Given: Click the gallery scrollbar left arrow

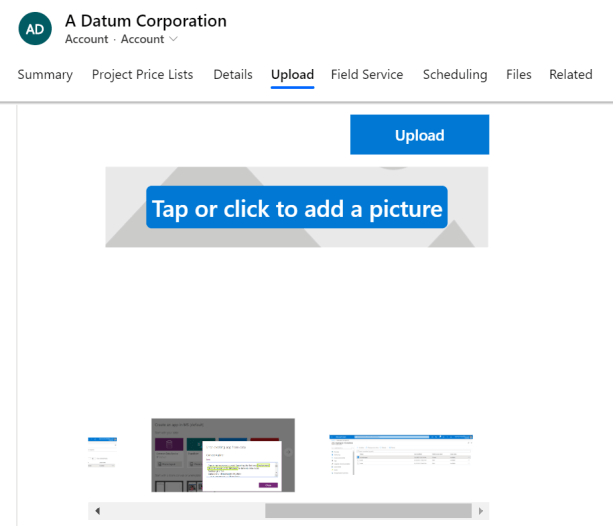Looking at the screenshot, I should click(x=97, y=511).
